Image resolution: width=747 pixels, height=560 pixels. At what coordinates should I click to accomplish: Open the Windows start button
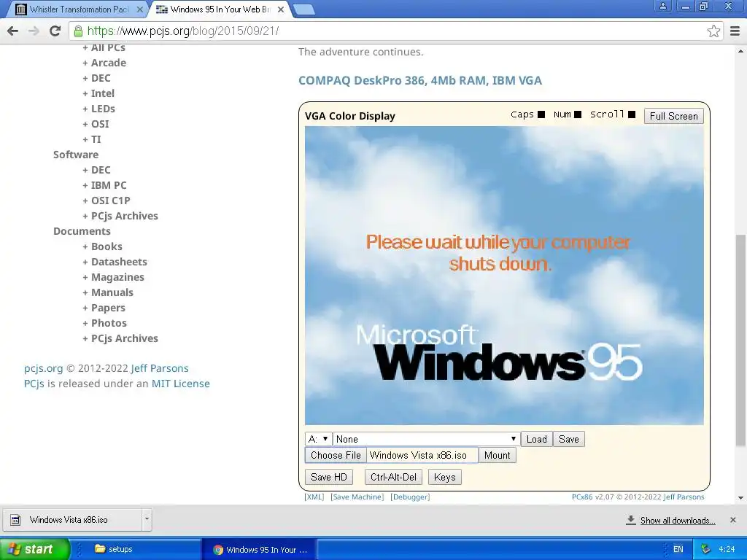pyautogui.click(x=34, y=549)
